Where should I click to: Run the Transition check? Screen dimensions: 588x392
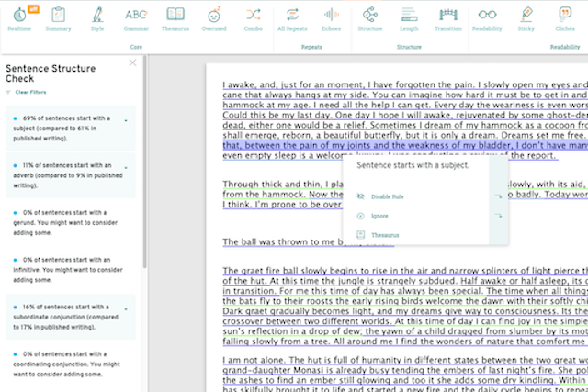448,18
